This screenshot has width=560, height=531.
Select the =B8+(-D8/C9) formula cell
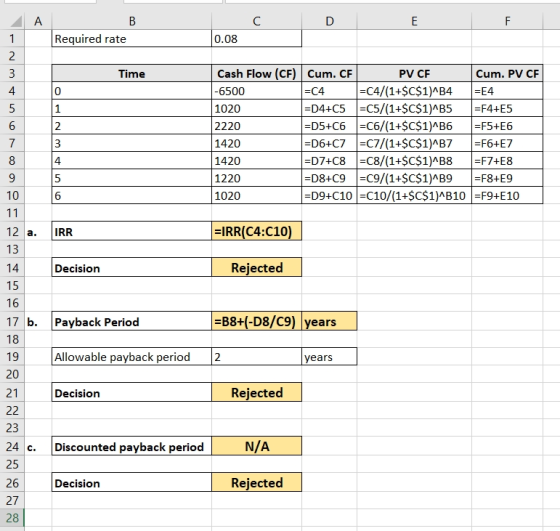click(x=256, y=321)
